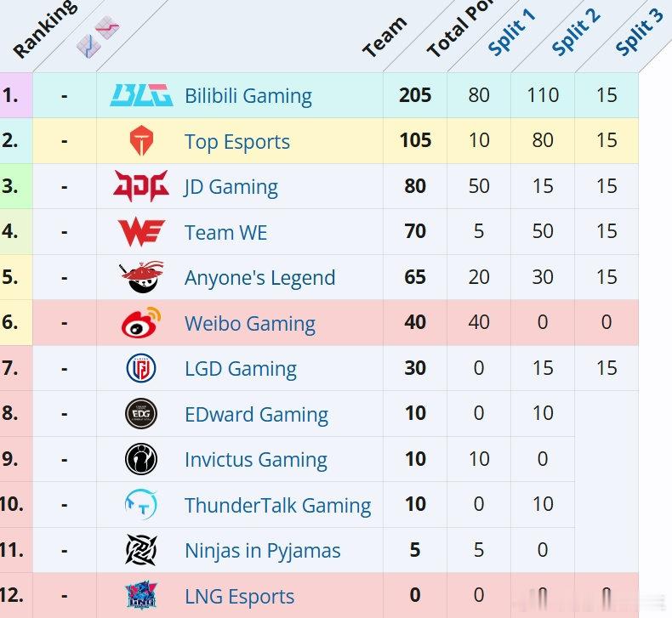Image resolution: width=672 pixels, height=618 pixels.
Task: Click the EDward Gaming EDG logo
Action: tap(141, 414)
